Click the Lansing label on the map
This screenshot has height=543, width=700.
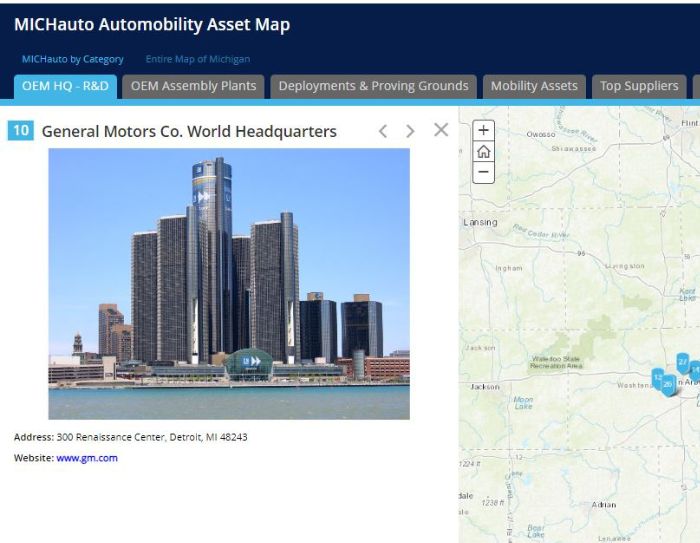click(480, 223)
